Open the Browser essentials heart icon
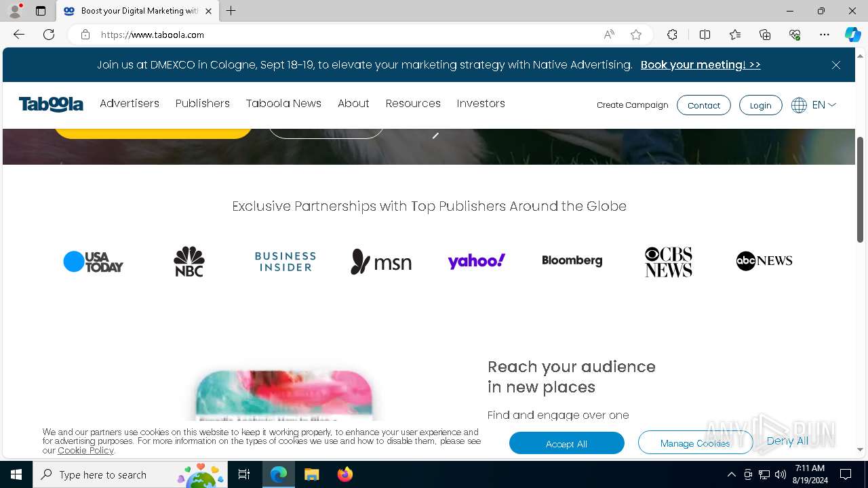868x488 pixels. click(795, 35)
